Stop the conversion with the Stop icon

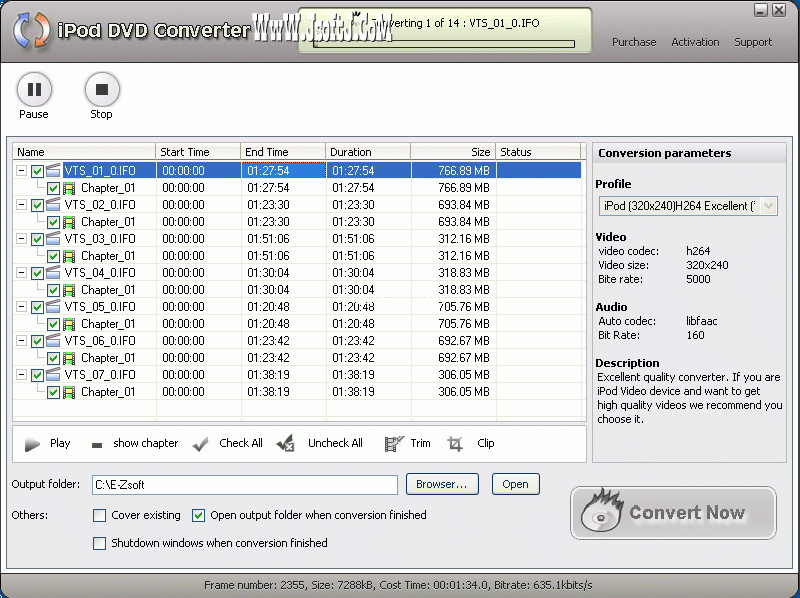pyautogui.click(x=102, y=89)
